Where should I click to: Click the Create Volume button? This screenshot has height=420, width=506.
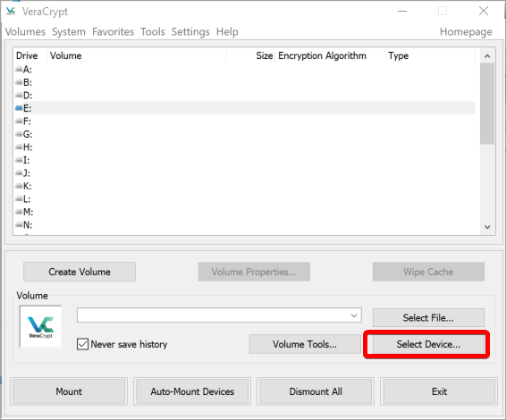tap(80, 272)
